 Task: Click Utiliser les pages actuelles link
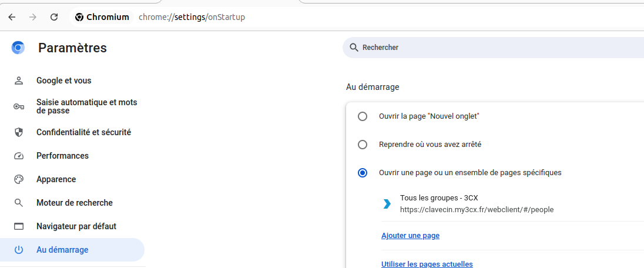[x=427, y=264]
